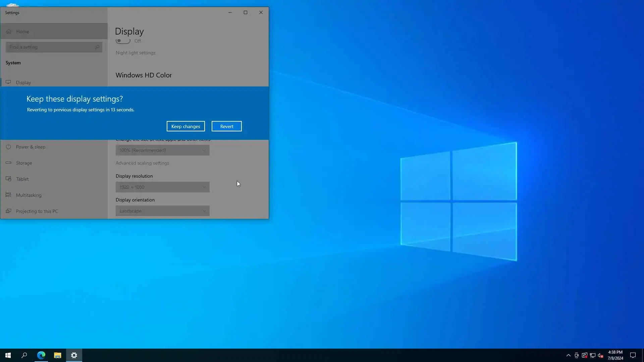
Task: Open Tablet settings page
Action: [x=22, y=179]
